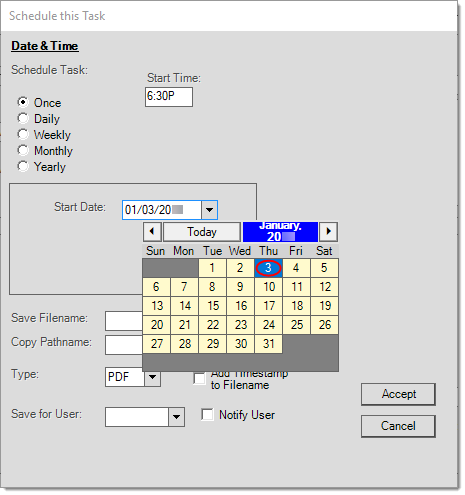Click the Today button in calendar

tap(202, 232)
